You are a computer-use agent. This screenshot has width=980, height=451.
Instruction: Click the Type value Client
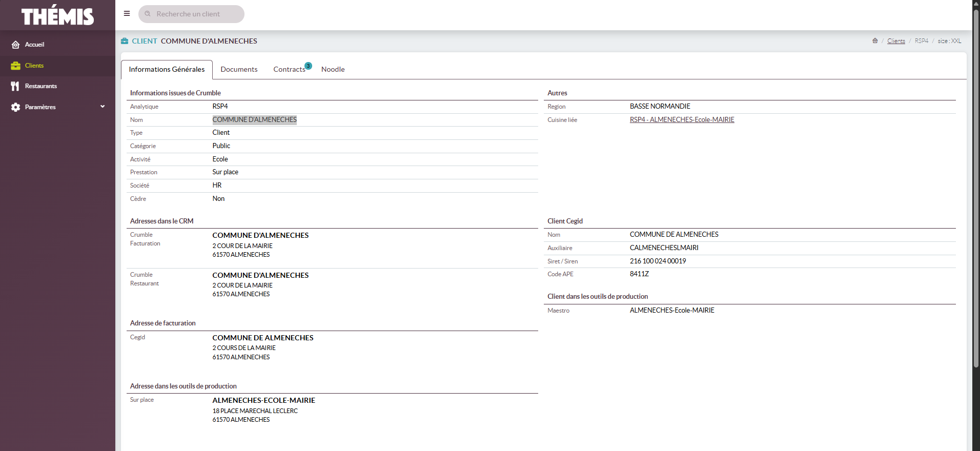coord(221,133)
